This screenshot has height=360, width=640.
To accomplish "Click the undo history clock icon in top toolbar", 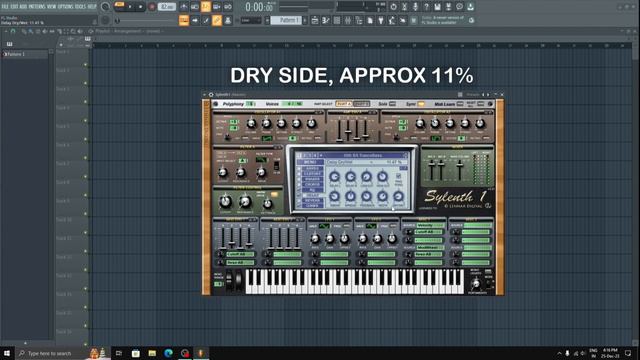I will (393, 7).
